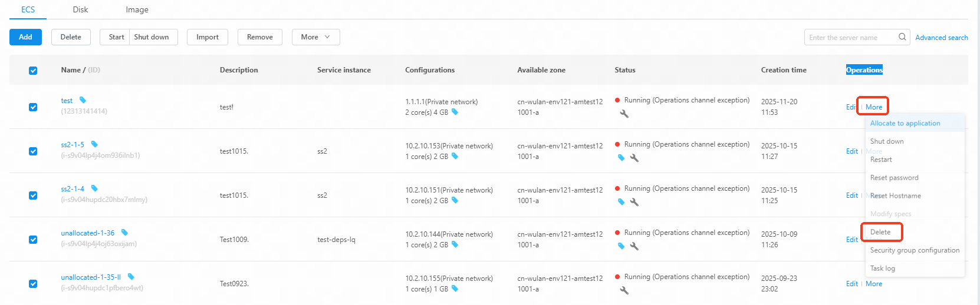Uncheck the checkbox for ss2-1-4
Viewport: 980px width, 305px height.
(33, 195)
